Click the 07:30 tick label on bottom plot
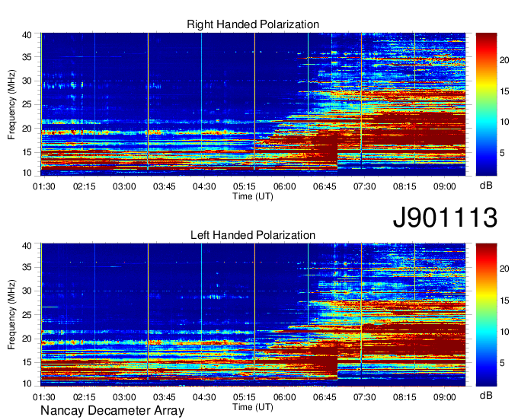 364,397
